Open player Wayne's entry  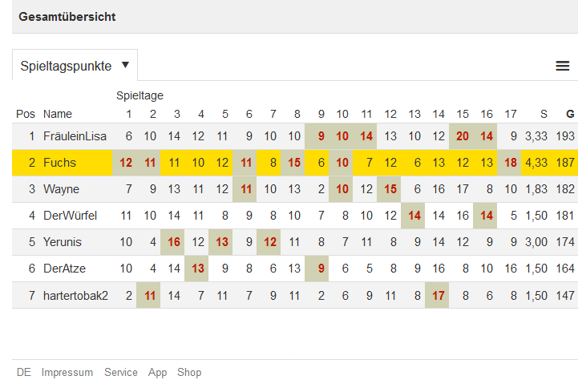tap(61, 189)
